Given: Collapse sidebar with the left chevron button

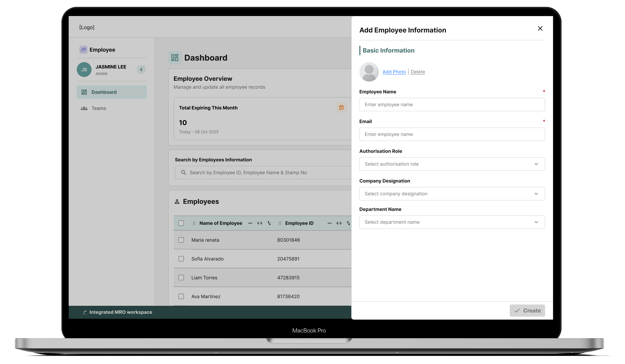Looking at the screenshot, I should [141, 70].
